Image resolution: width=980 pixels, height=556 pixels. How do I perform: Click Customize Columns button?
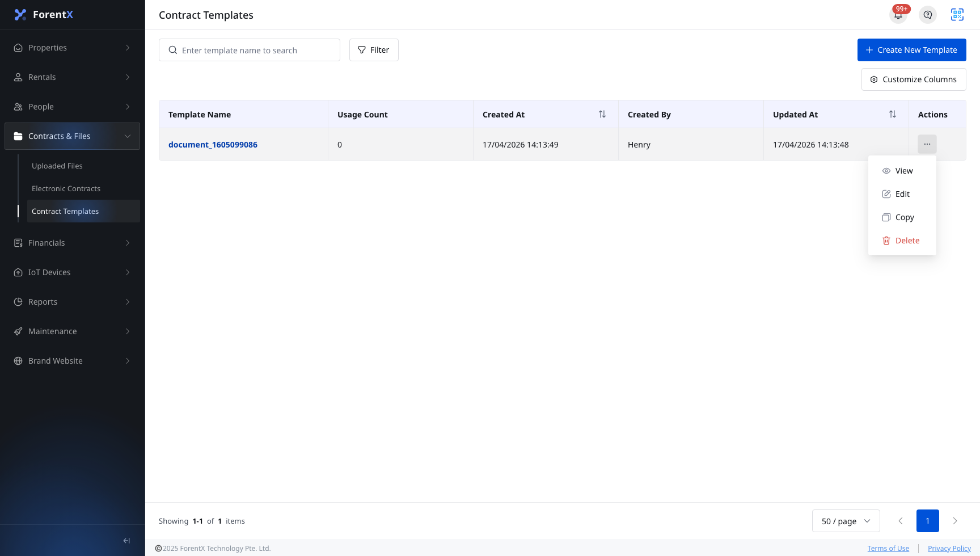pyautogui.click(x=914, y=79)
